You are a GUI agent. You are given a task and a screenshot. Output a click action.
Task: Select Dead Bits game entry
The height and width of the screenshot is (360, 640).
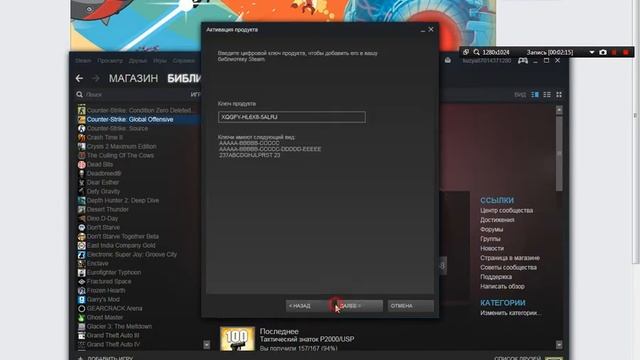click(x=138, y=164)
